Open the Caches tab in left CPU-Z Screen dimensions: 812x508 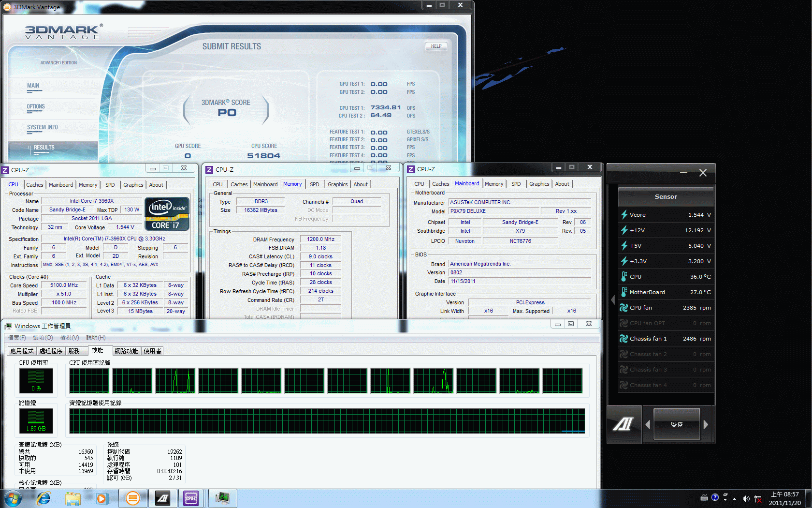pos(34,185)
